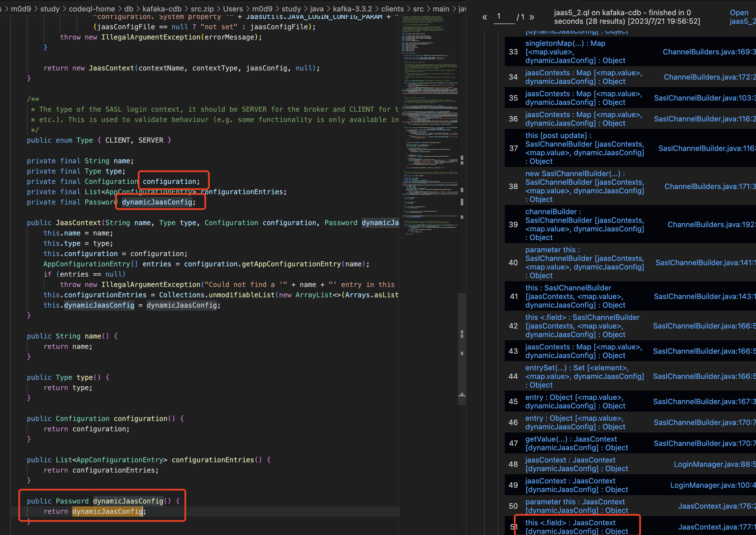
Task: Click the 'public Password dynamicJaasConfig()' method signature
Action: pos(103,501)
